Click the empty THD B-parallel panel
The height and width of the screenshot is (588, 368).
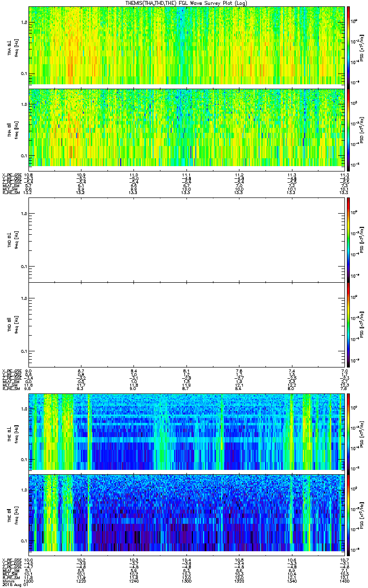186,324
